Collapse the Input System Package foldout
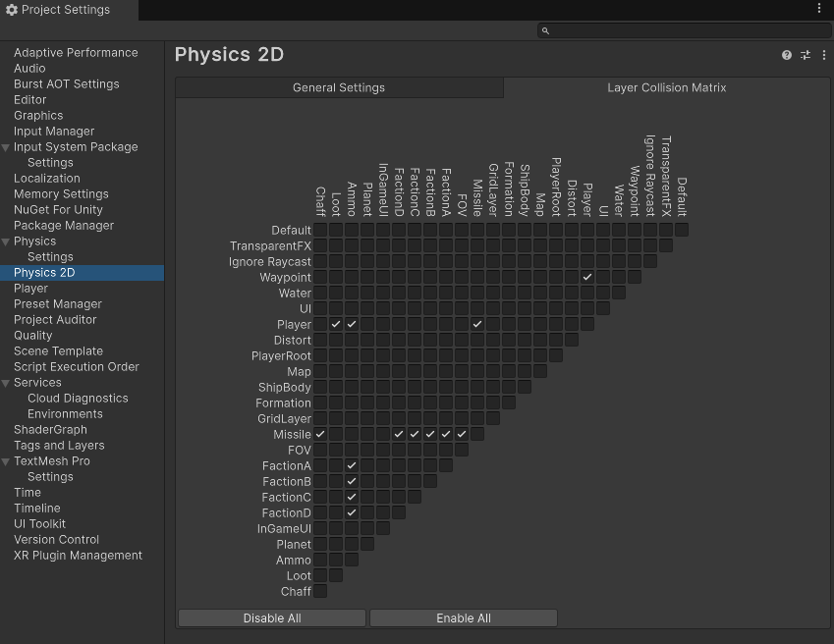 tap(6, 146)
